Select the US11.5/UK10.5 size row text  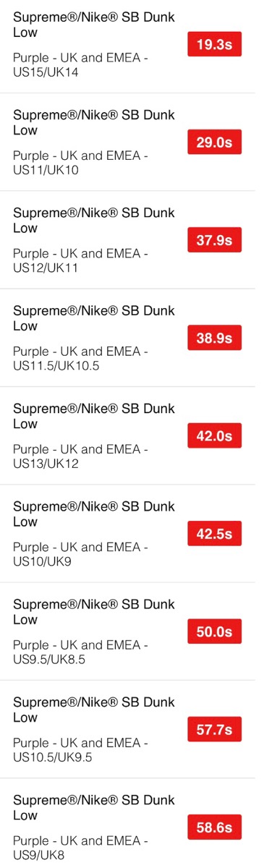click(x=80, y=359)
